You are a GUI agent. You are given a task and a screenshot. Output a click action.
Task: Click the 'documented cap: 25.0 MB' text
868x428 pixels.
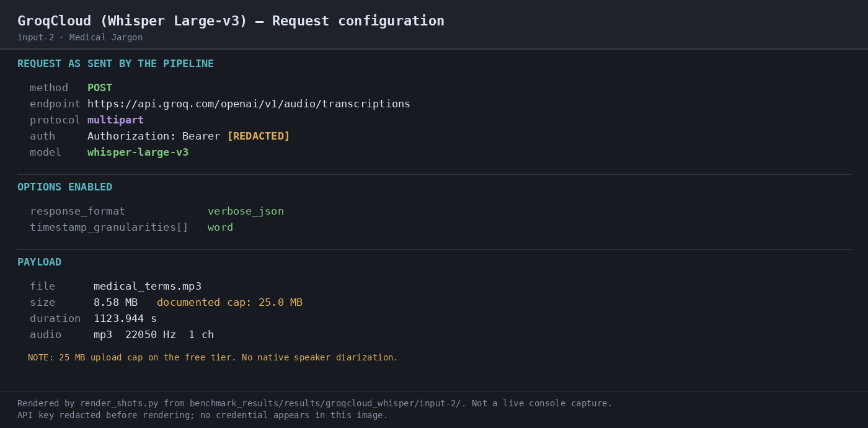(229, 303)
